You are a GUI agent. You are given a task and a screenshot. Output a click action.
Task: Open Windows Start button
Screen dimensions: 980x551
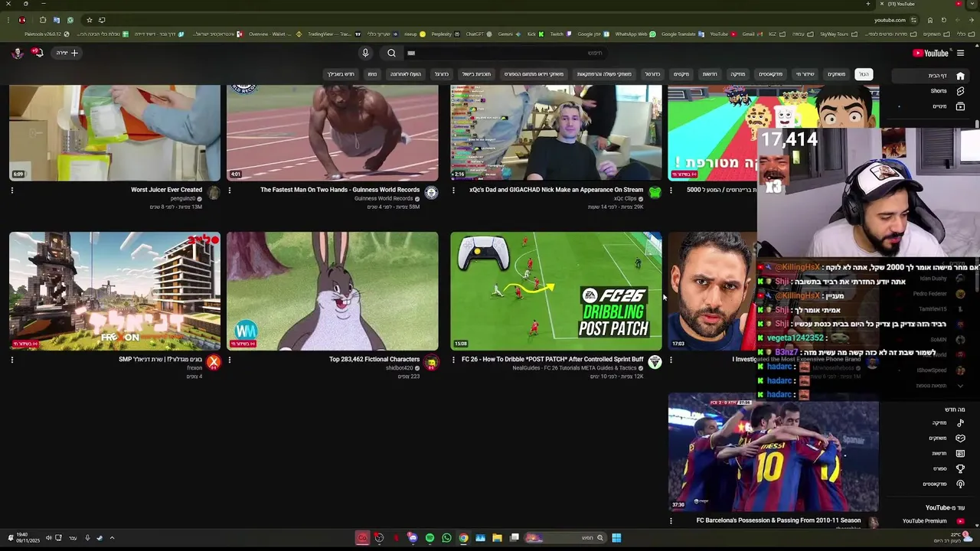[616, 538]
